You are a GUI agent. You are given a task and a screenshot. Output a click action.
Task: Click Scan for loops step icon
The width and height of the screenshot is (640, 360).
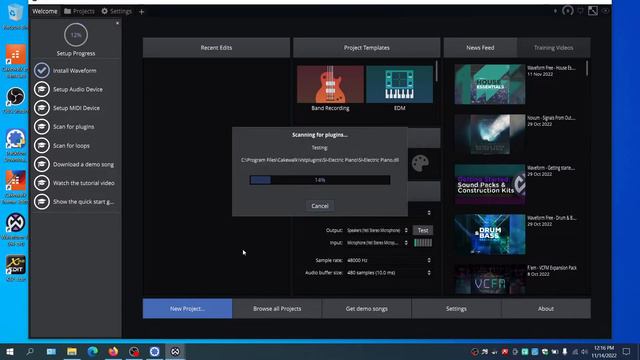(42, 146)
